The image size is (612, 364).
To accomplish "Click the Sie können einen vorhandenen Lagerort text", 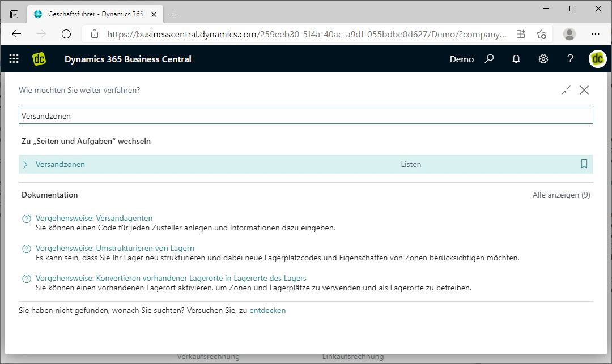I will click(x=254, y=288).
